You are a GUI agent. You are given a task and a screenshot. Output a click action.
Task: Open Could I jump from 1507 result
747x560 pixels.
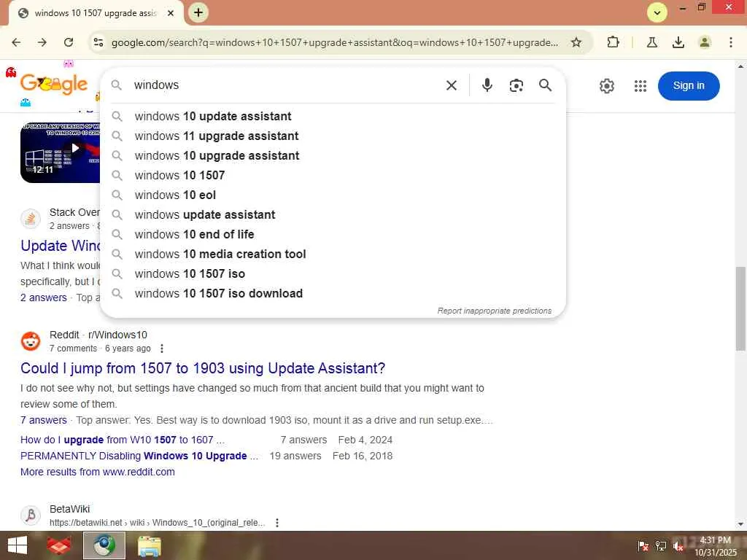click(x=203, y=368)
